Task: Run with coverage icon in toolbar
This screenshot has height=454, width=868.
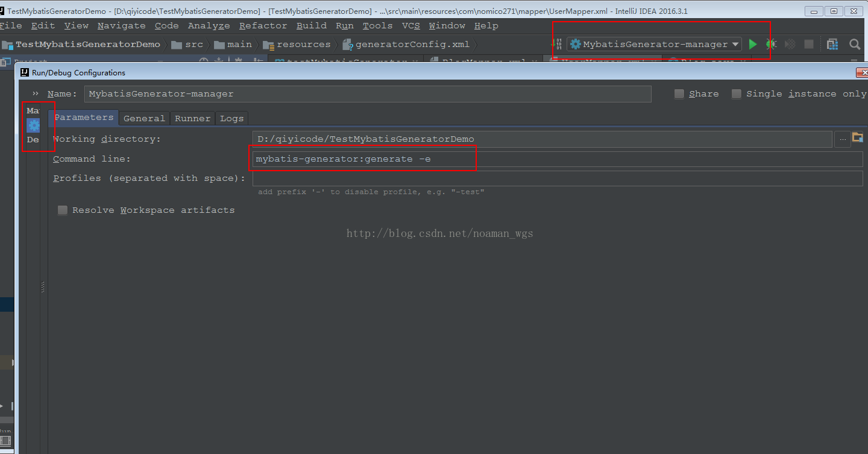Action: [x=790, y=44]
